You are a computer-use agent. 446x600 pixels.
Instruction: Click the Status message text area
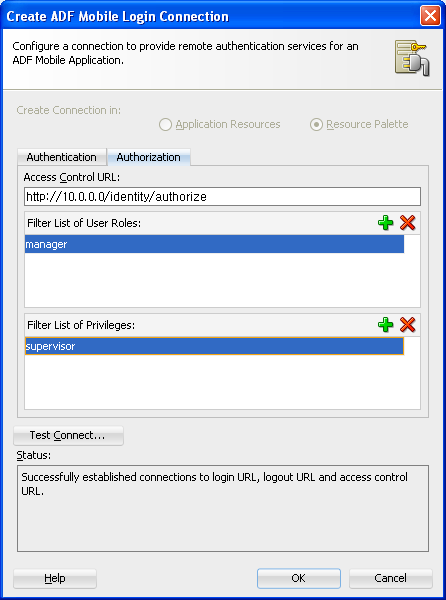point(223,509)
